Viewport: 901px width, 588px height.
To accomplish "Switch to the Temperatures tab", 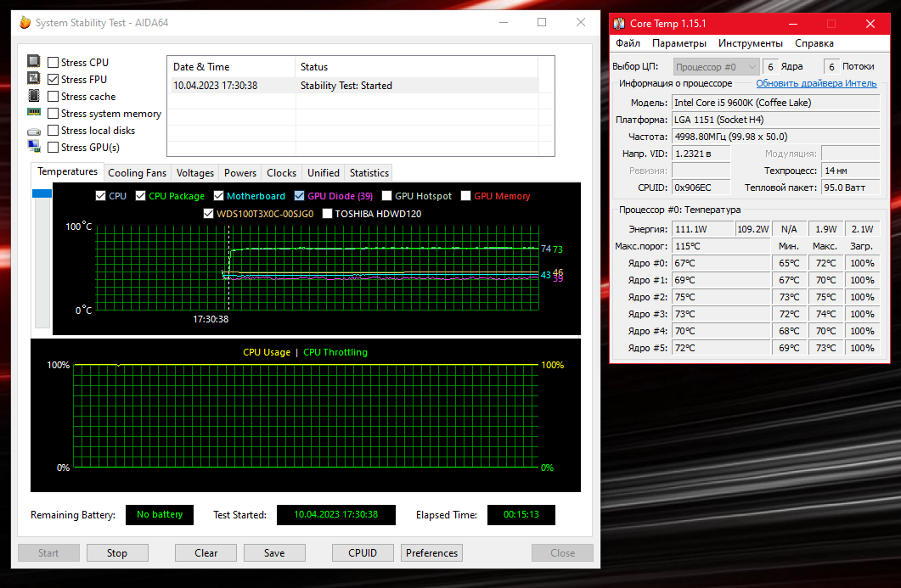I will (x=67, y=171).
